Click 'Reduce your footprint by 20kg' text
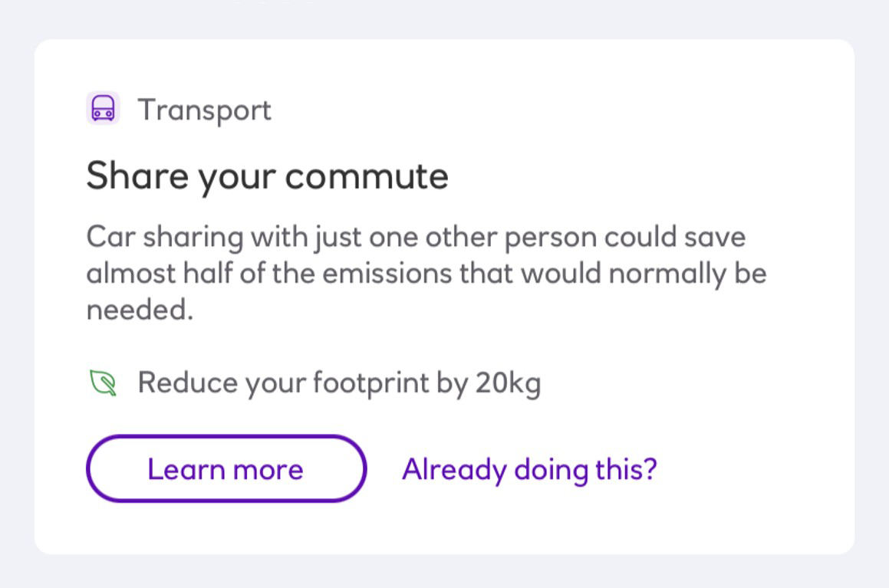The image size is (889, 588). (x=339, y=383)
